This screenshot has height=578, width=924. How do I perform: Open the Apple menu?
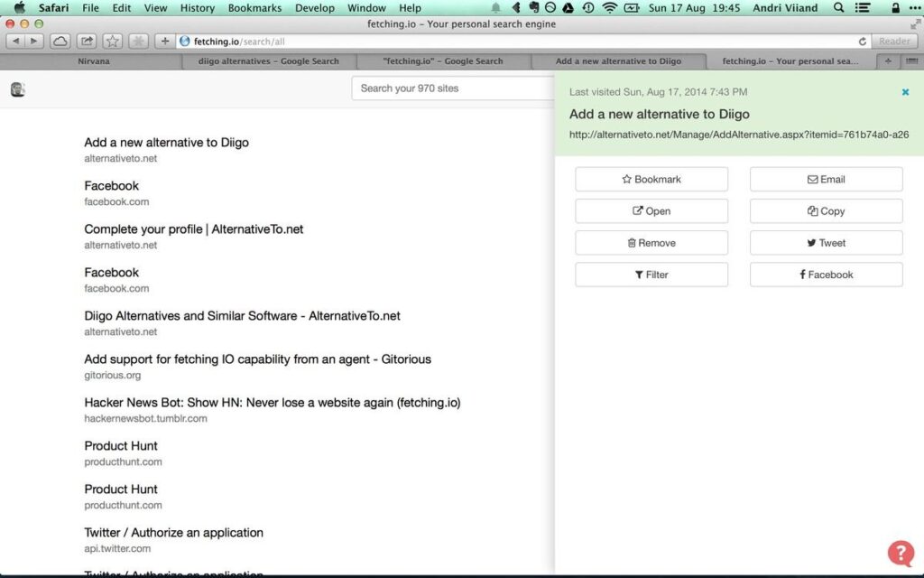(x=20, y=7)
